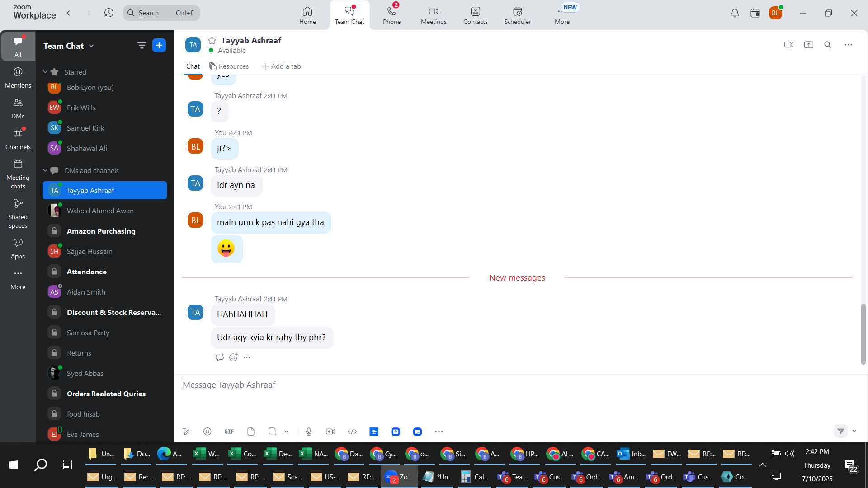
Task: Open the Meetings tab
Action: point(434,15)
